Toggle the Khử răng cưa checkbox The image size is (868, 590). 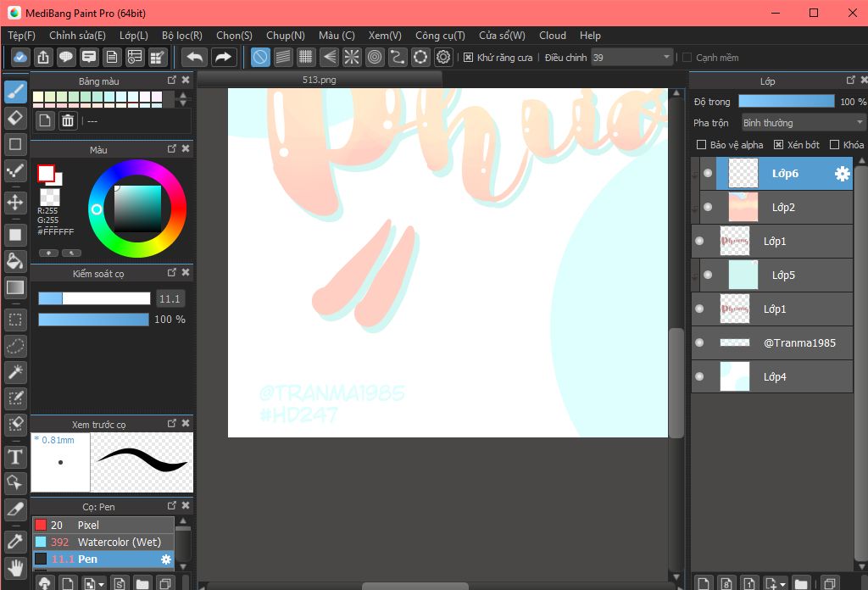pos(468,58)
